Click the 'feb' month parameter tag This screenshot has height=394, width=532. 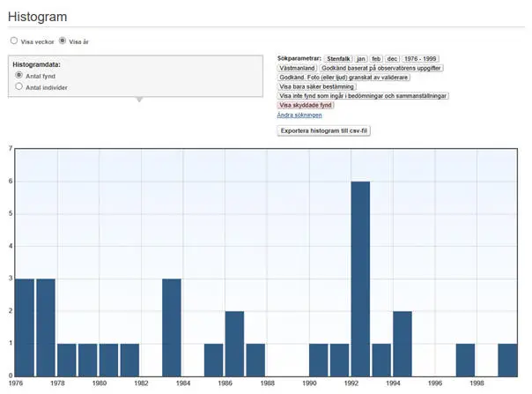376,58
